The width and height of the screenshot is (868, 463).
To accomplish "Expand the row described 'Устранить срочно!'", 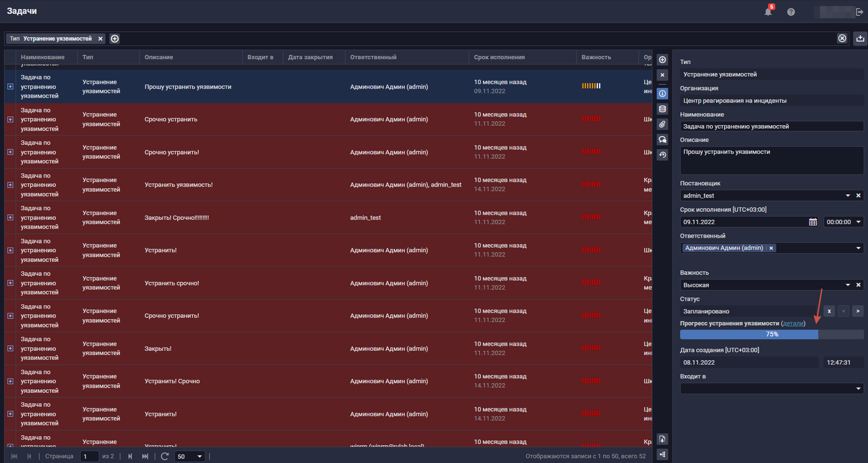I will pos(10,283).
